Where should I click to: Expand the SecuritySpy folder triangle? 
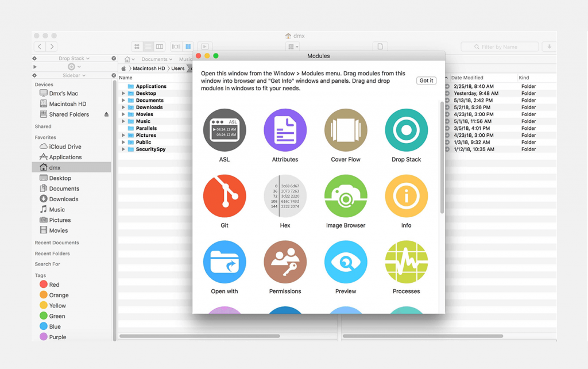coord(123,149)
